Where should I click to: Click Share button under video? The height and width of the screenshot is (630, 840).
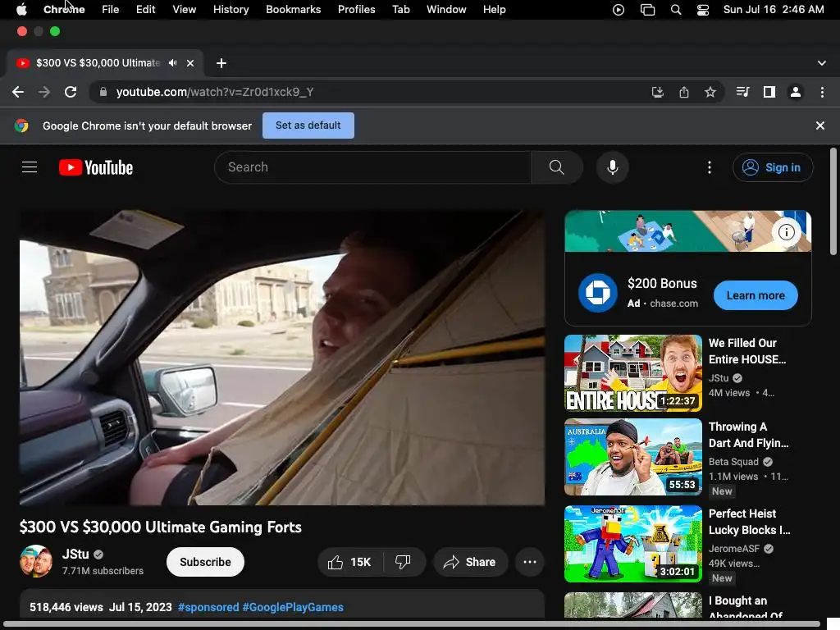[470, 562]
